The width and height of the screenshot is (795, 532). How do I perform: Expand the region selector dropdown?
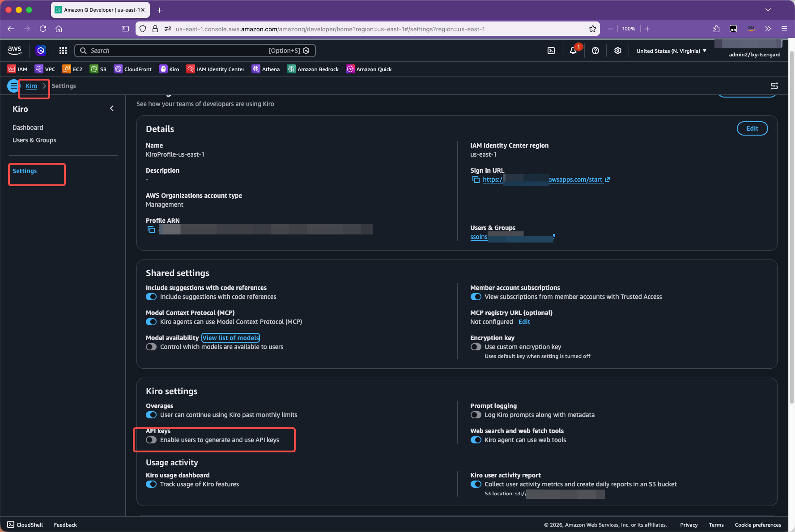pyautogui.click(x=671, y=51)
